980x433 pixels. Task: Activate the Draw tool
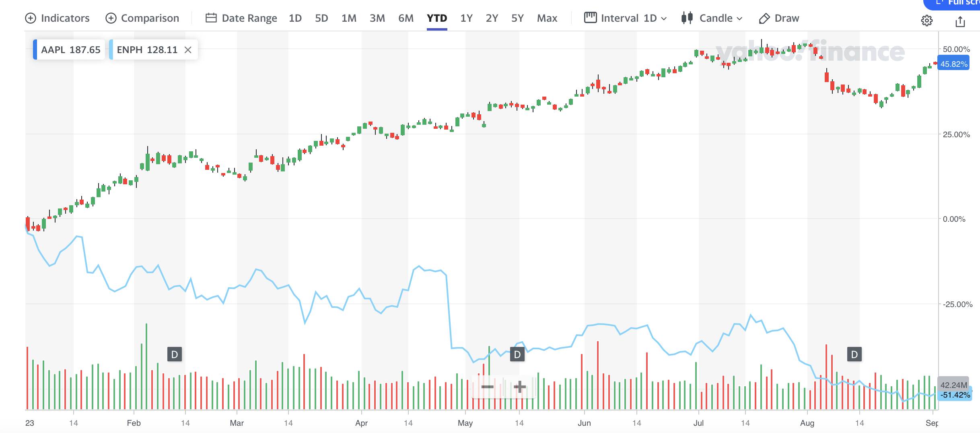(779, 18)
